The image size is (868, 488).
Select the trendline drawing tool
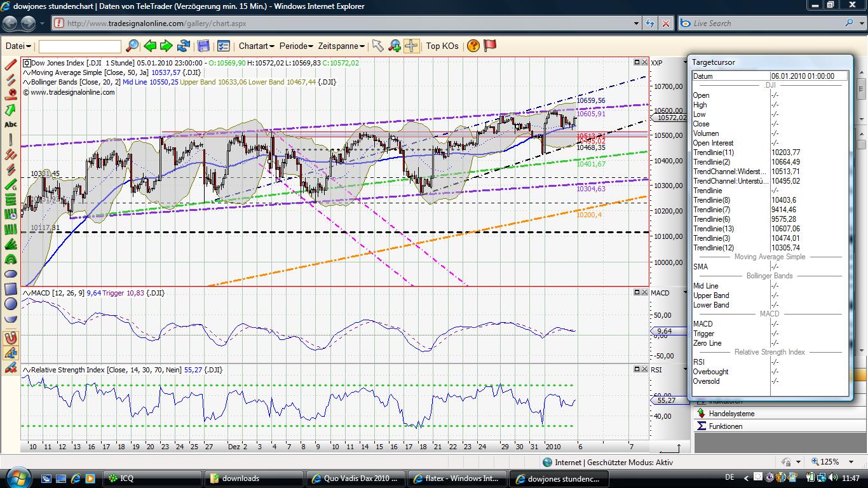10,65
